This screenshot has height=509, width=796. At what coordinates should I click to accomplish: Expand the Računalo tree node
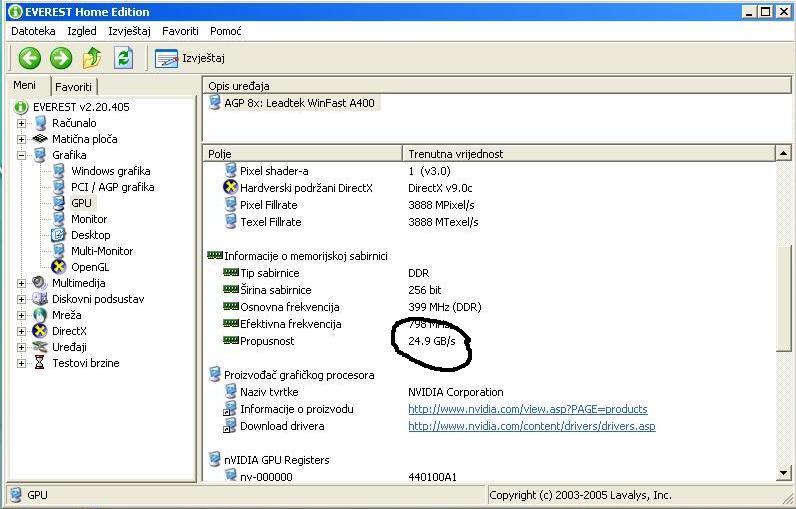point(22,123)
